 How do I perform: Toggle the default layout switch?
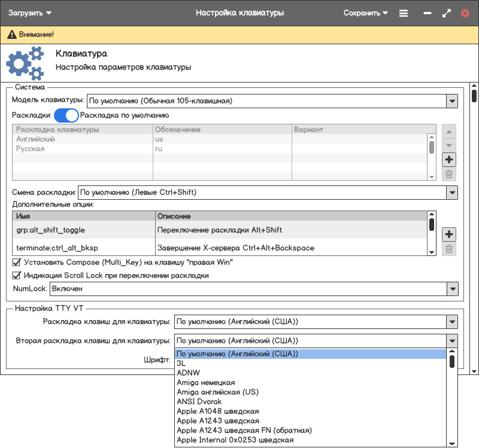66,115
